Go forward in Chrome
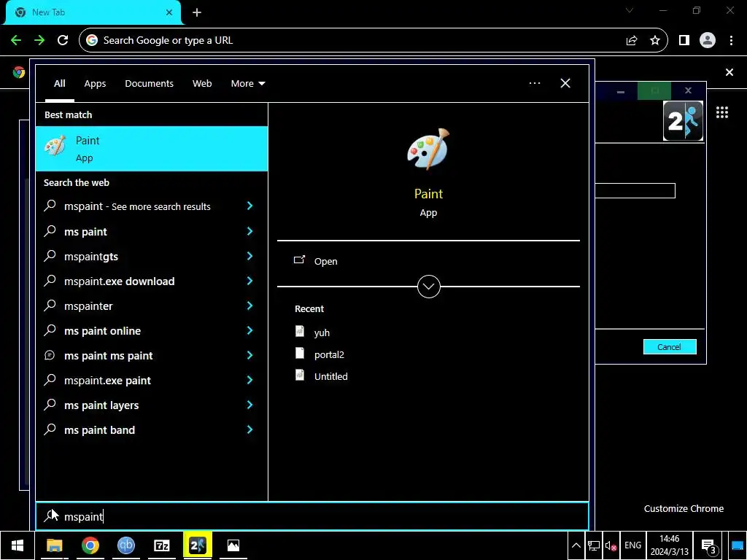 [39, 40]
